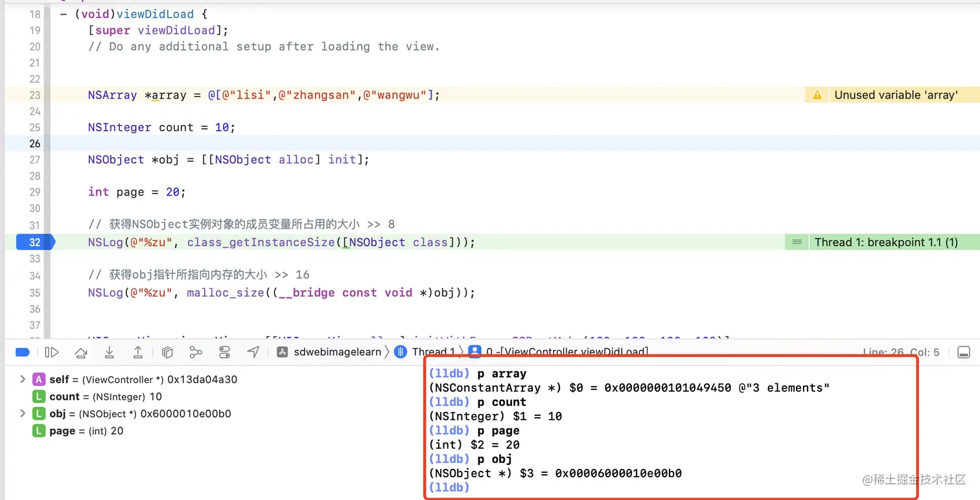The image size is (980, 500).
Task: Click the Simulate Location arrow icon
Action: coord(253,352)
